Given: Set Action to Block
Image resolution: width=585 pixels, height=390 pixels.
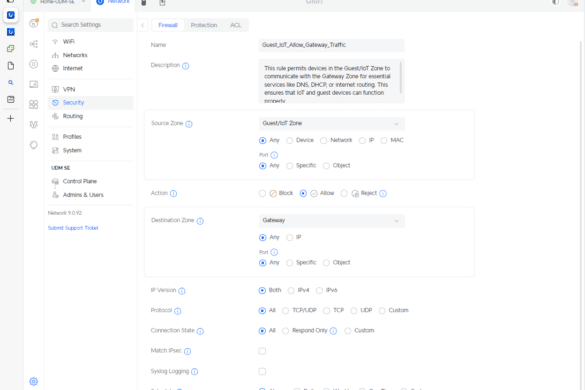Looking at the screenshot, I should point(262,194).
